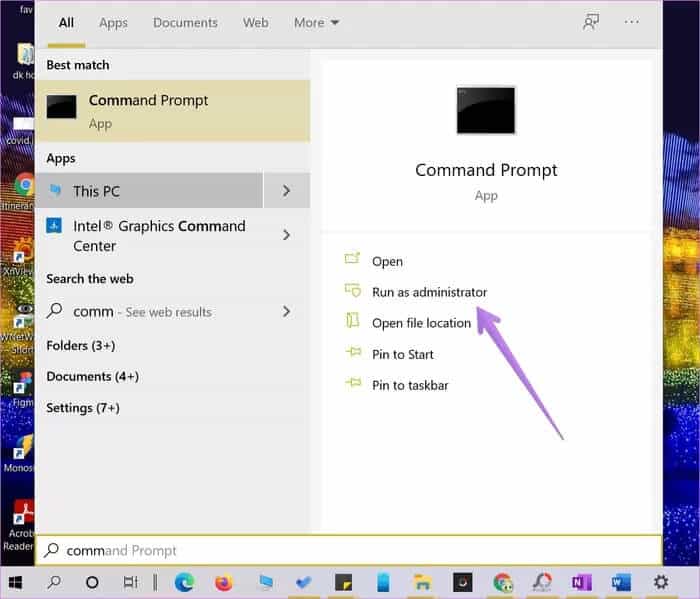Open Settings gear on the taskbar
Image resolution: width=700 pixels, height=599 pixels.
point(661,582)
